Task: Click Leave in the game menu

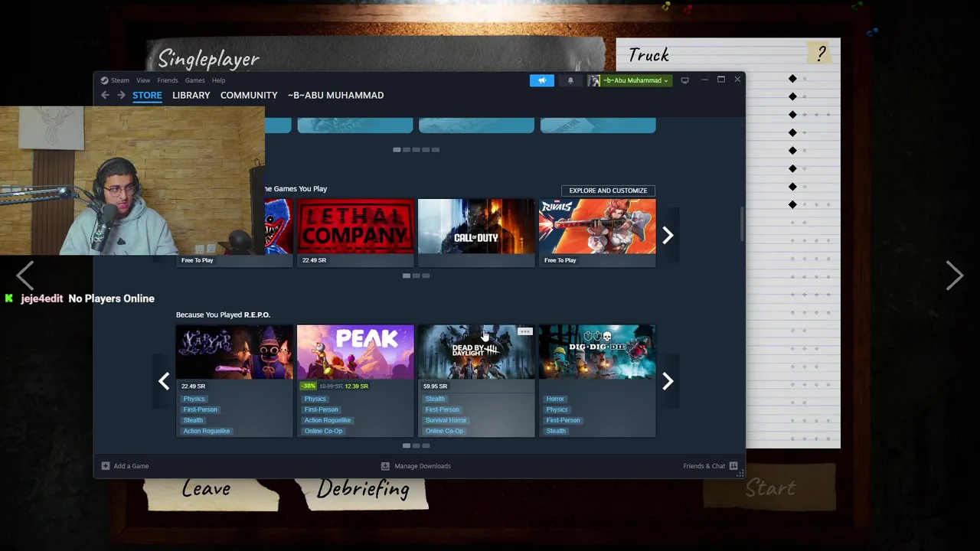Action: click(206, 489)
